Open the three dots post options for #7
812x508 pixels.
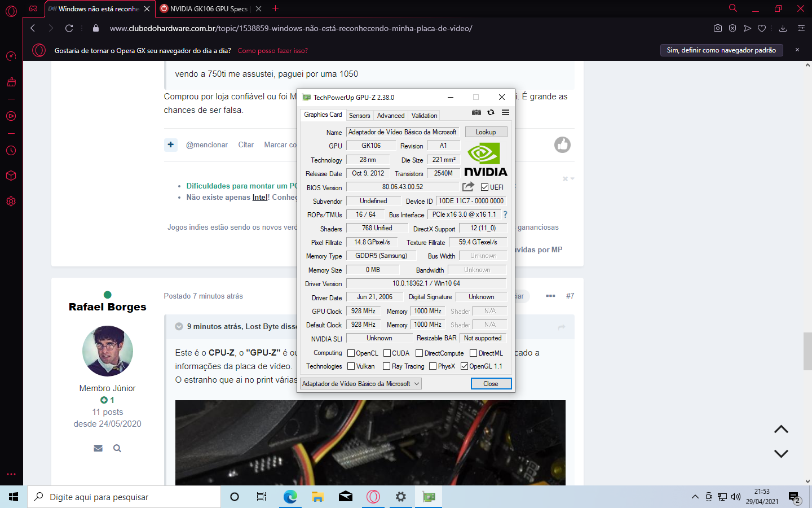click(550, 296)
